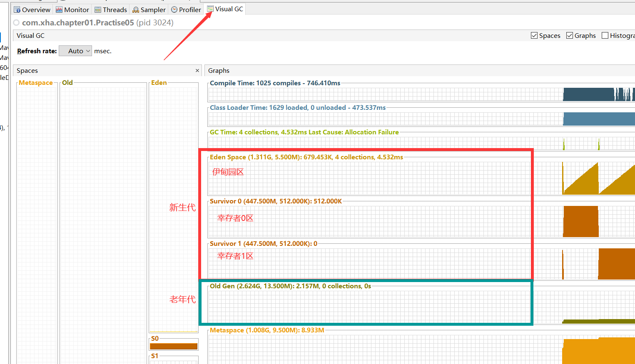Viewport: 635px width, 364px height.
Task: Click the Refresh rate label
Action: click(37, 51)
